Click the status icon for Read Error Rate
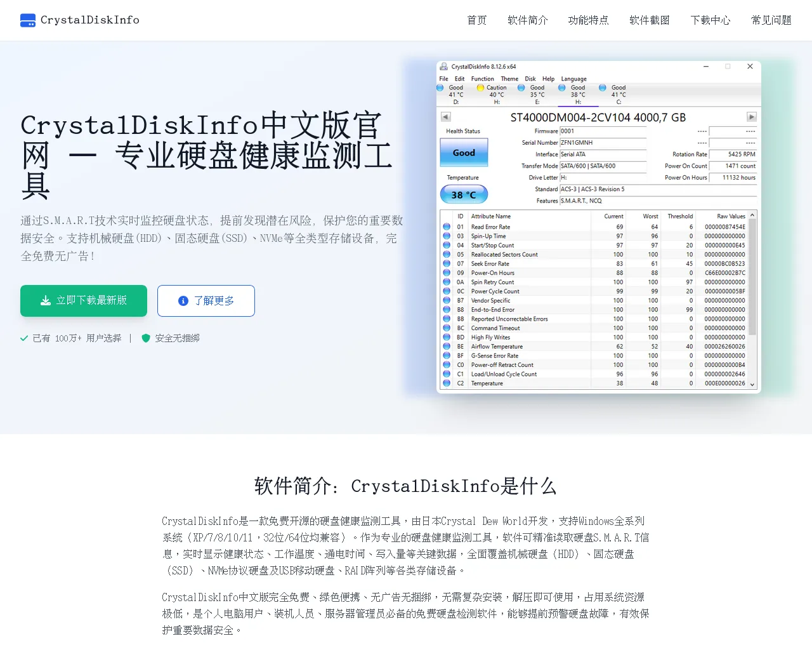 [x=447, y=227]
